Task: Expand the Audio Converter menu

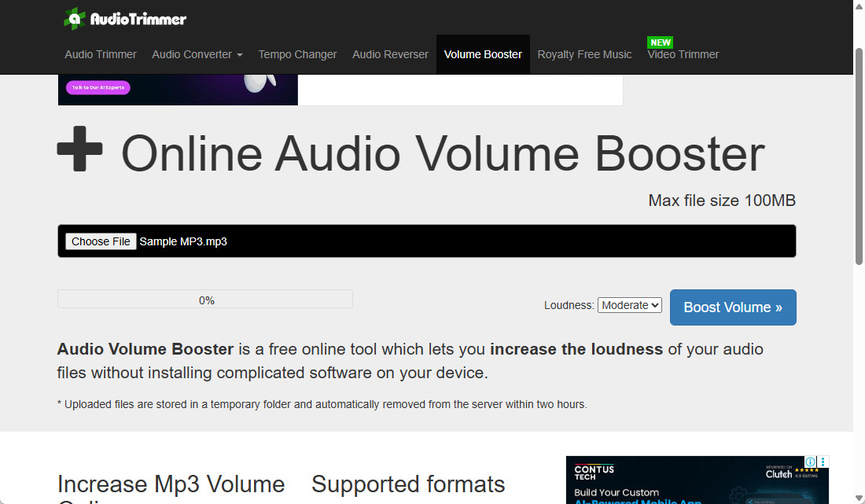Action: [197, 54]
